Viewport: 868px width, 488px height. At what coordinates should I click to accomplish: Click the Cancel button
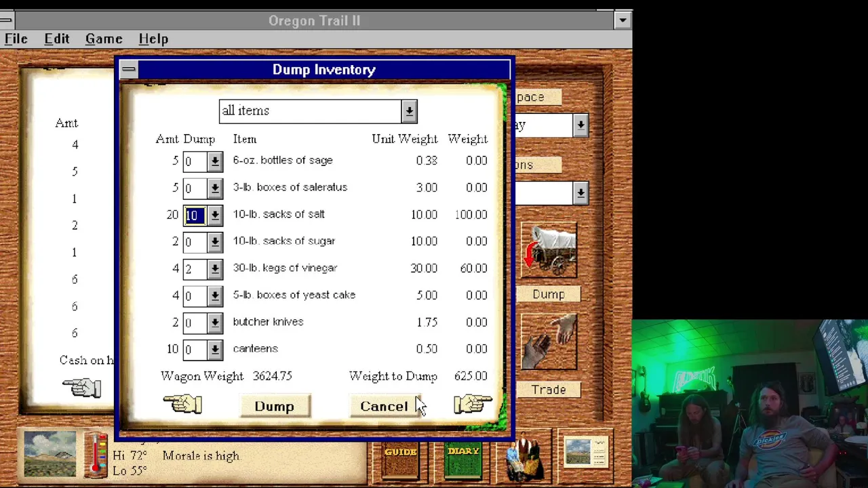384,406
